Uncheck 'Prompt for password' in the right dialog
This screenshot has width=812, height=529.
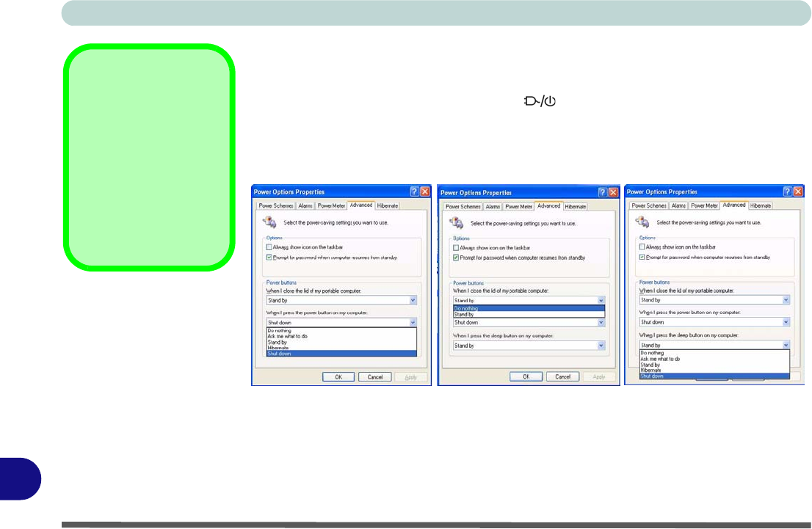tap(642, 258)
